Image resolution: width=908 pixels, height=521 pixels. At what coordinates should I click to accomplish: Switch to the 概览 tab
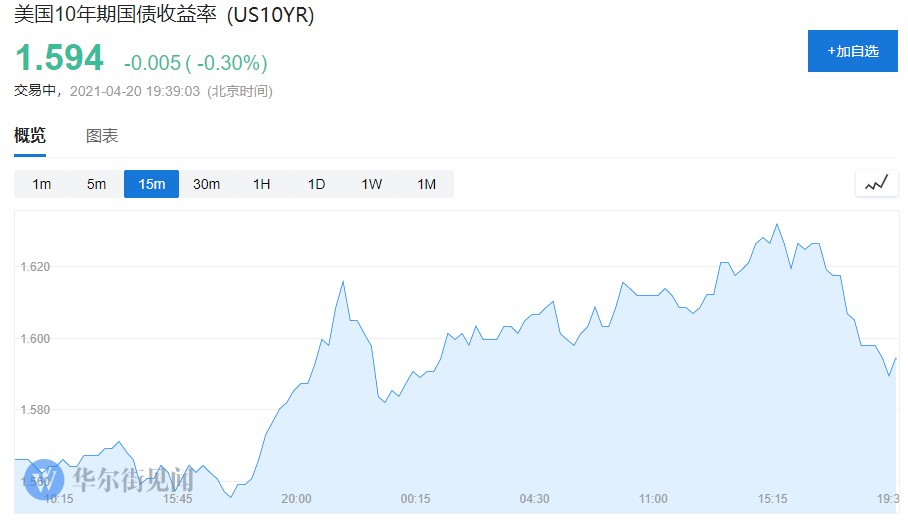[30, 136]
